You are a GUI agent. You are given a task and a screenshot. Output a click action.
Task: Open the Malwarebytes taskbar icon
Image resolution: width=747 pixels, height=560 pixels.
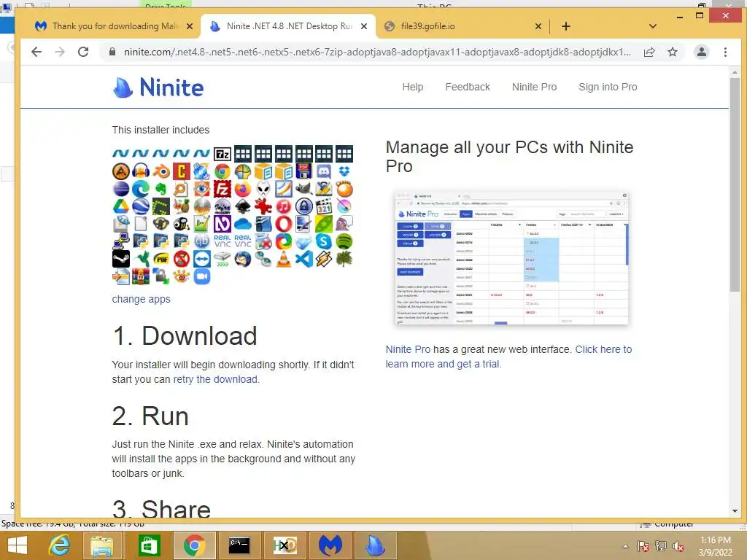[330, 545]
